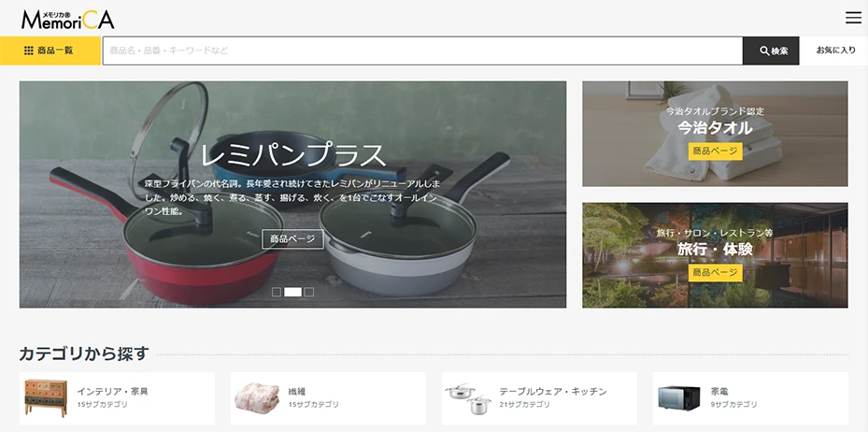
Task: Click 商品ページ button on 今治タオル banner
Action: (x=715, y=151)
